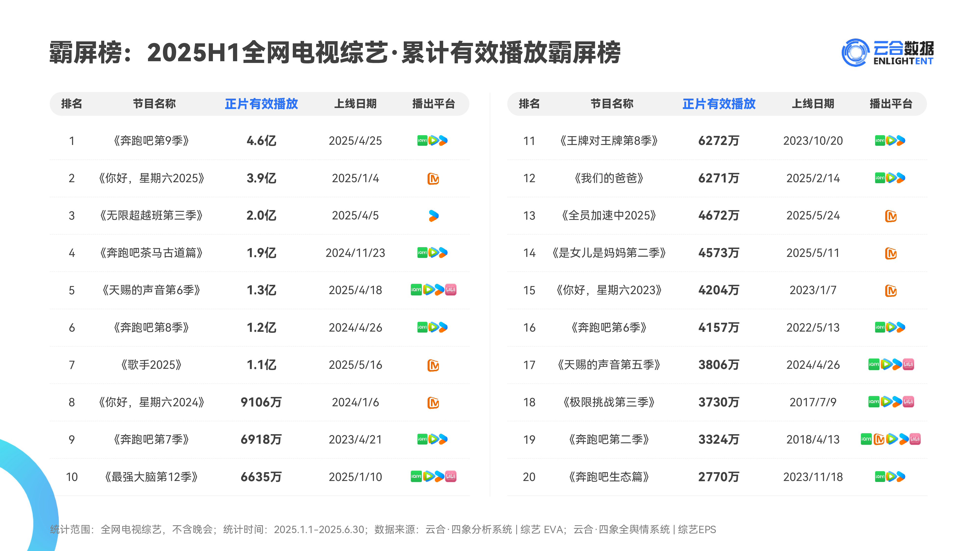
Task: Click Bilibili icon in 奔跑吧第二季 row
Action: (915, 439)
